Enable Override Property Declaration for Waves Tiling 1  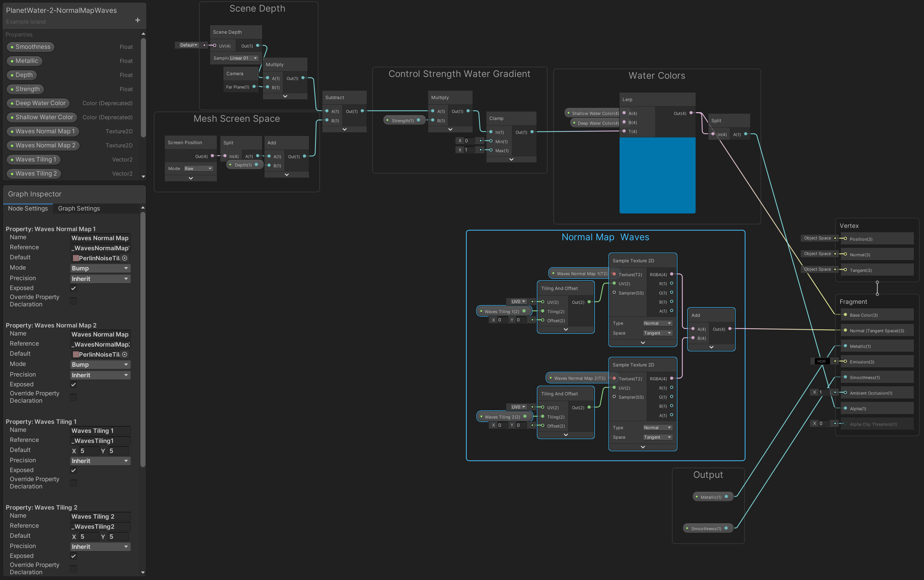coord(74,483)
